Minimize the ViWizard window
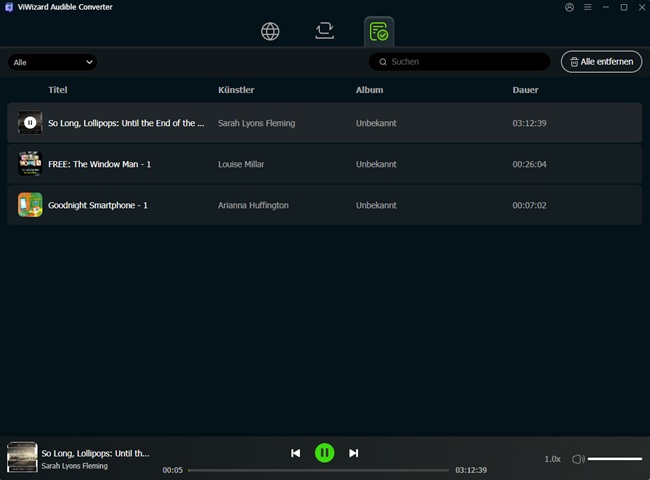Image resolution: width=650 pixels, height=480 pixels. point(606,7)
